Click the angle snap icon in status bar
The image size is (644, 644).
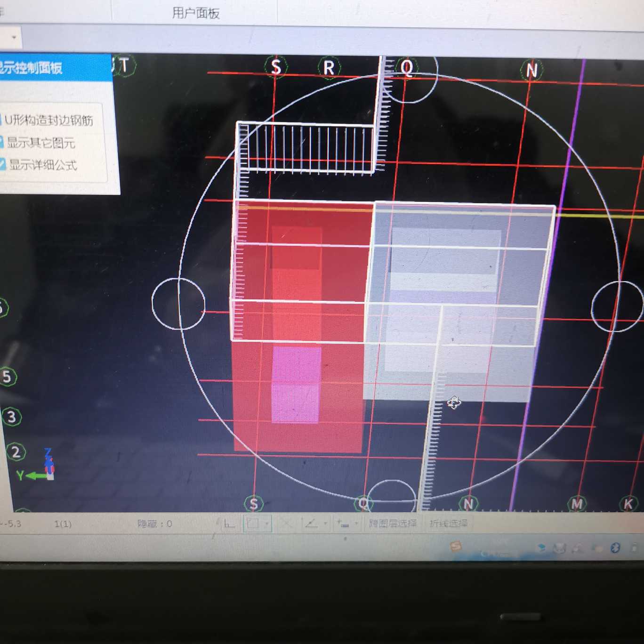(311, 523)
